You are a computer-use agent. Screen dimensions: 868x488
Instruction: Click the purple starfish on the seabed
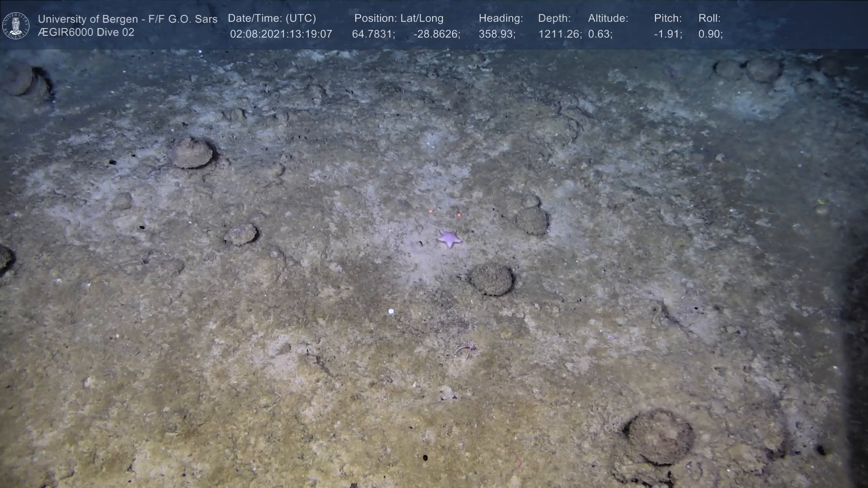449,238
